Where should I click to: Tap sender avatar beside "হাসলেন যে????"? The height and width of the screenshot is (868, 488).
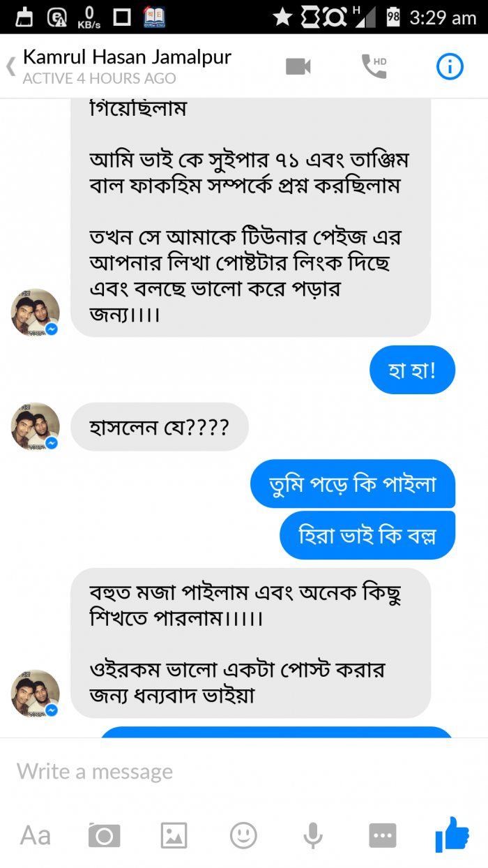click(35, 426)
